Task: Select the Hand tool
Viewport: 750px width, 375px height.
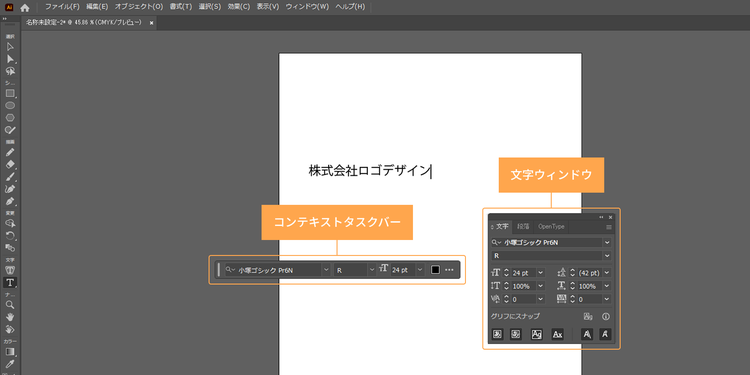Action: click(10, 317)
